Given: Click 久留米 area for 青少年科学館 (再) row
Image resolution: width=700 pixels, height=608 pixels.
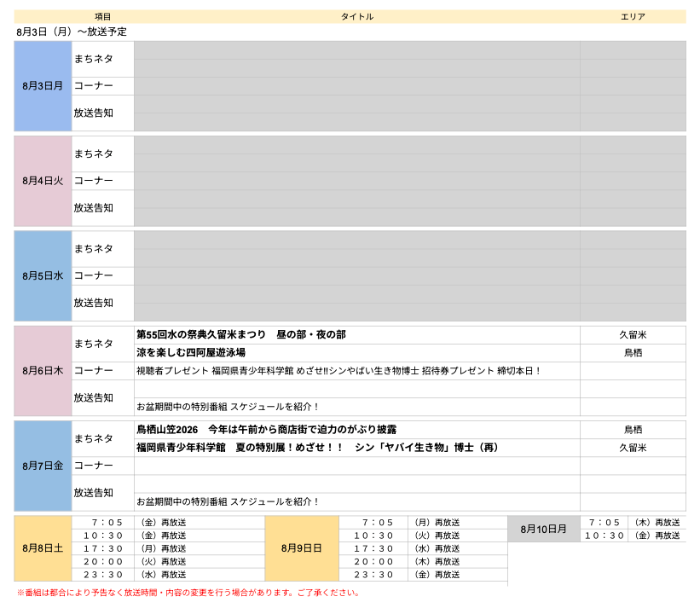Looking at the screenshot, I should pyautogui.click(x=633, y=448).
